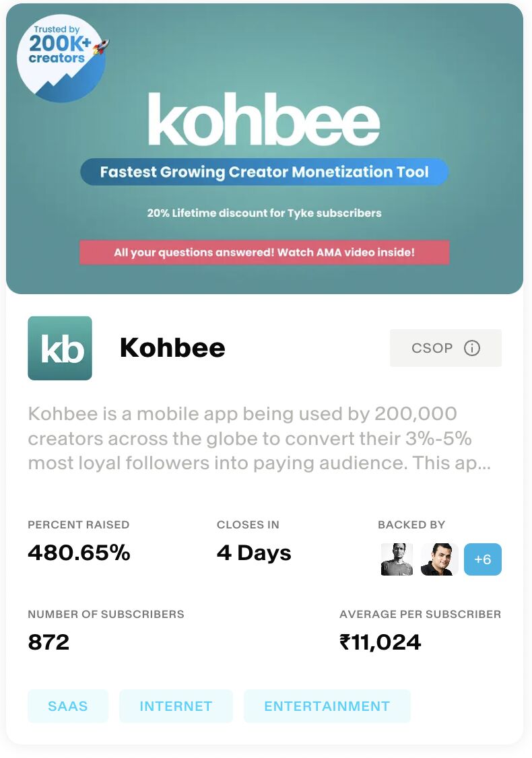Open the first backer's profile photo
532x758 pixels.
[397, 559]
